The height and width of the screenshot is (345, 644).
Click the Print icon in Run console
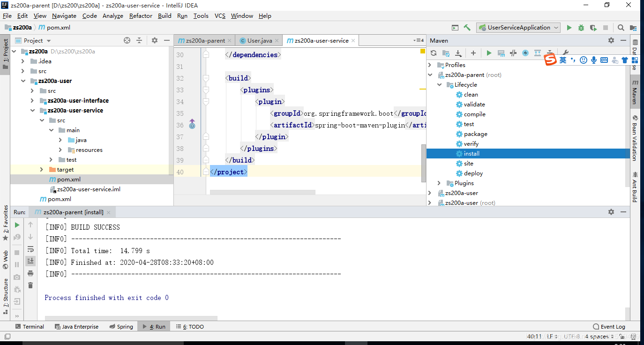30,273
